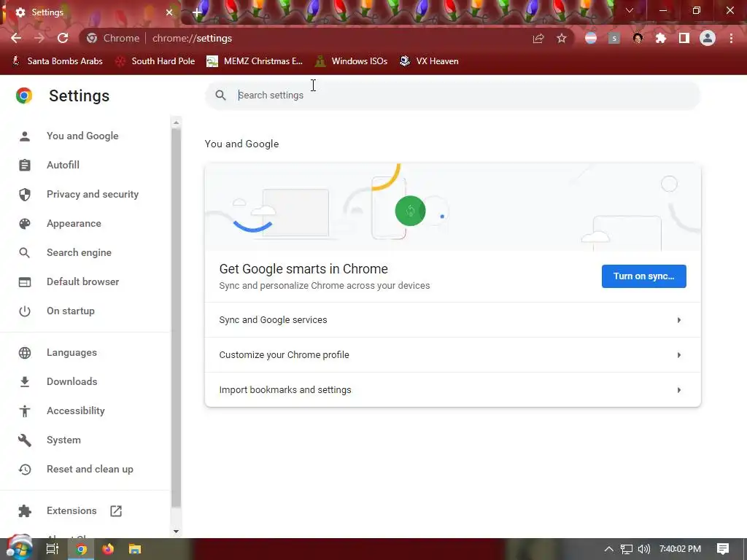This screenshot has height=560, width=747.
Task: Expand Import bookmarks and settings row
Action: [x=452, y=389]
